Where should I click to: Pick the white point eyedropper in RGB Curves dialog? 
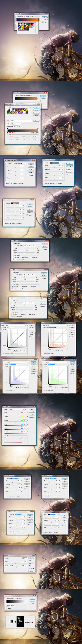point(18,351)
